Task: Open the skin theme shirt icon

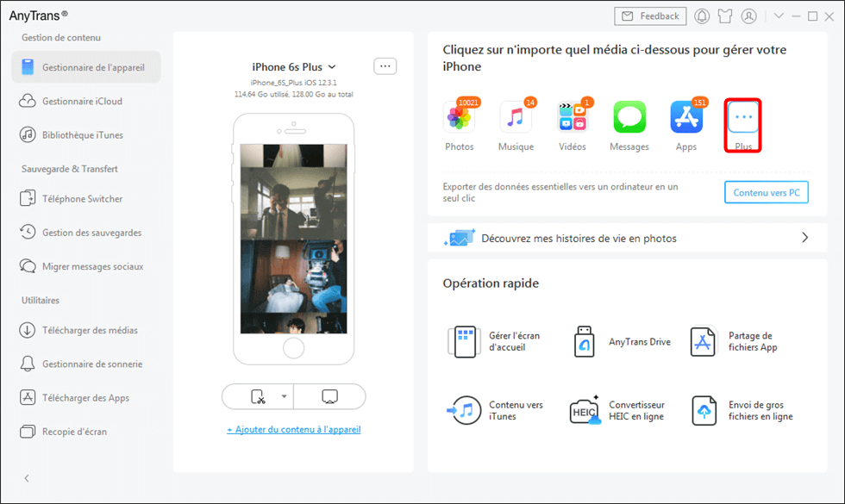Action: [725, 16]
